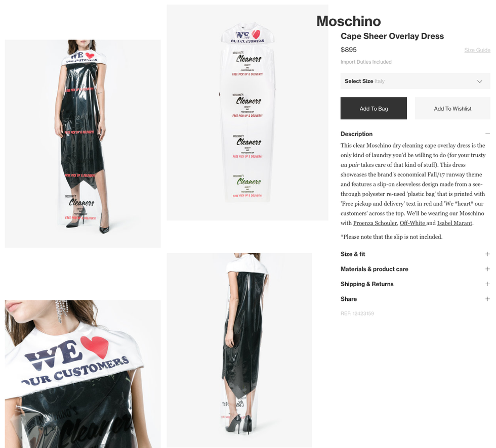The width and height of the screenshot is (496, 448).
Task: Click the plus icon for Shipping & Returns
Action: (x=487, y=284)
